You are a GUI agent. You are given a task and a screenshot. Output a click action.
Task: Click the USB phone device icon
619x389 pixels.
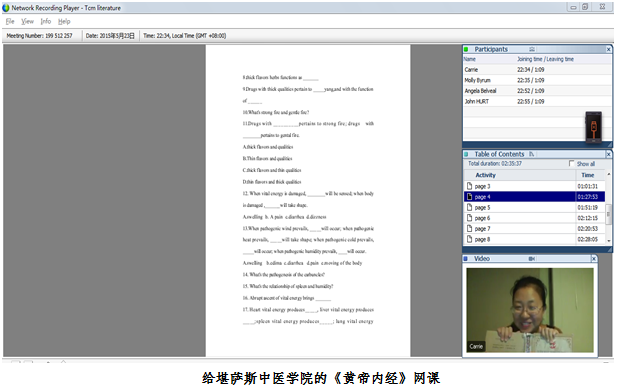[x=593, y=127]
